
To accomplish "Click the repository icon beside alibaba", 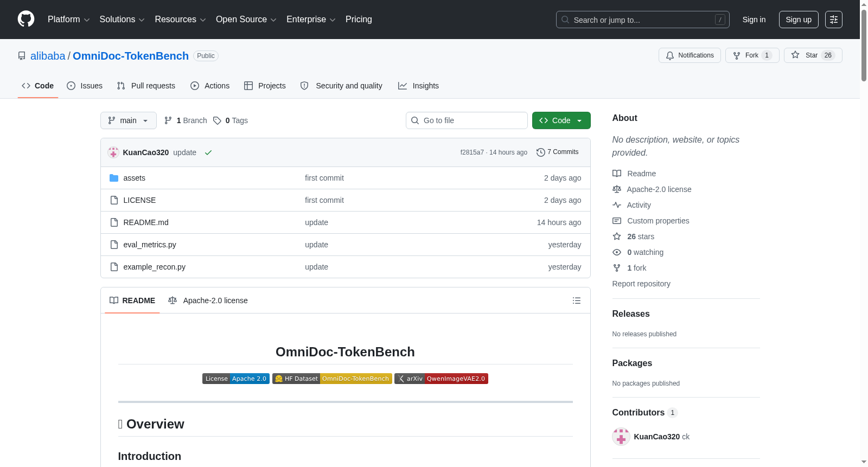I will pyautogui.click(x=22, y=56).
